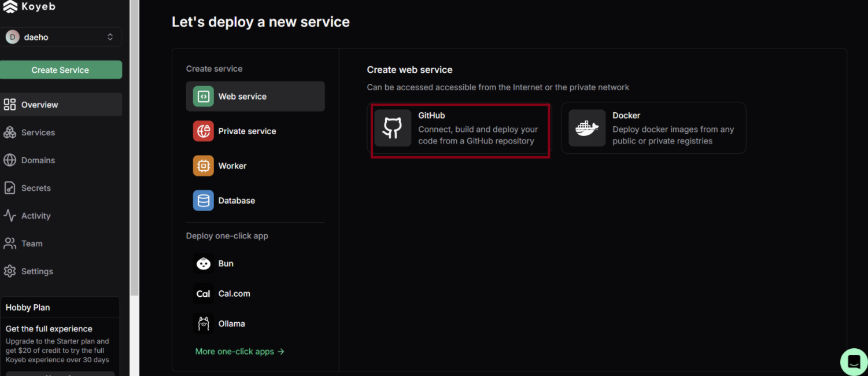Click the Docker whale icon
The width and height of the screenshot is (868, 376).
tap(587, 128)
